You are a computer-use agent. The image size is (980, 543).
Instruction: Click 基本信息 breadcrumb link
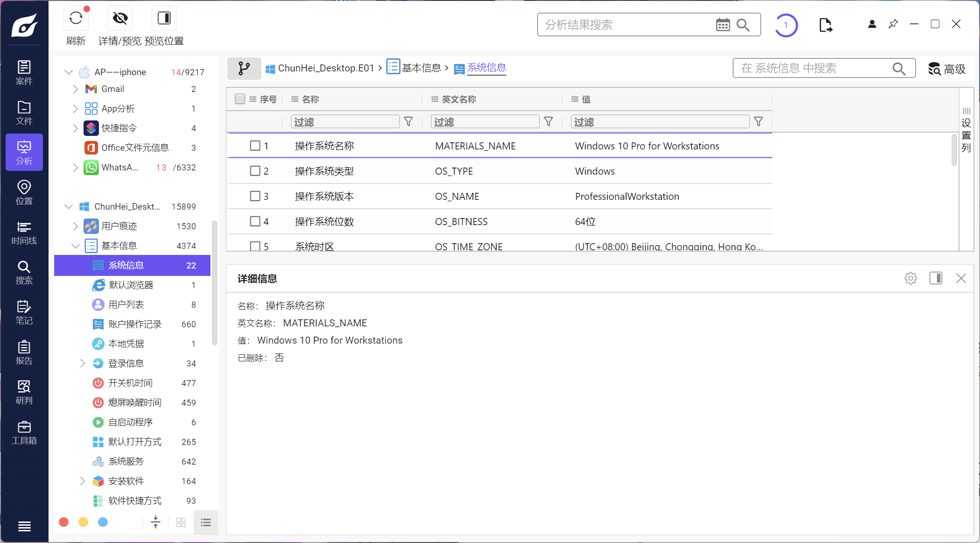tap(414, 68)
